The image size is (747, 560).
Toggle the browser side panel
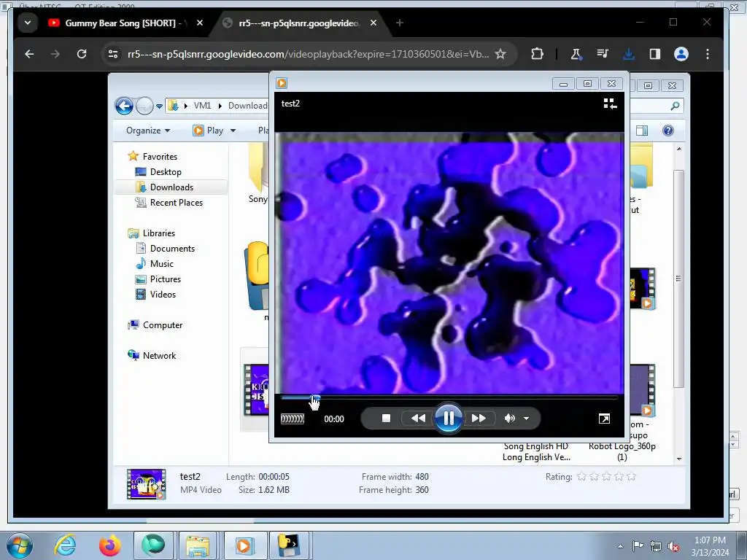(655, 54)
